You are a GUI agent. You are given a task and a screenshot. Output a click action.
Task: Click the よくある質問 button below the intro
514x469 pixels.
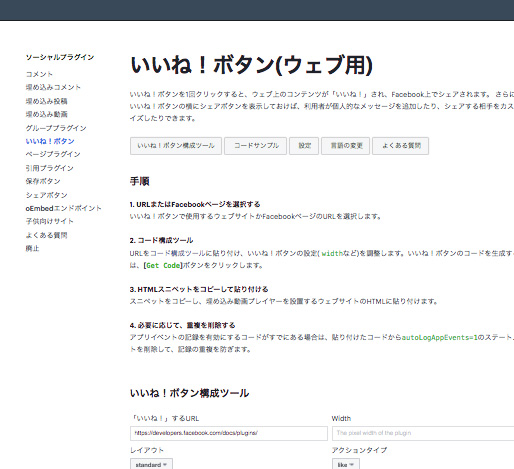pos(400,146)
